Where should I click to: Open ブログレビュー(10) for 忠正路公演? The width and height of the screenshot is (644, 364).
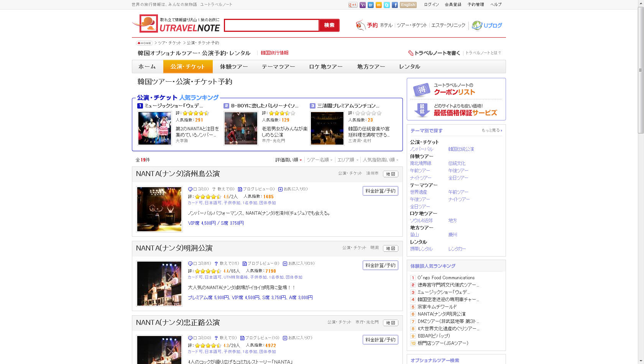(260, 338)
